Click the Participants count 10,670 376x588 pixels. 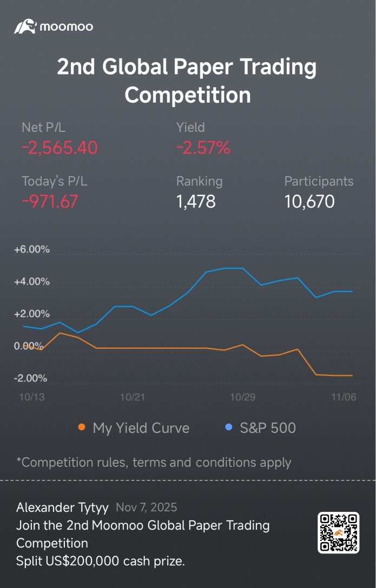click(309, 201)
